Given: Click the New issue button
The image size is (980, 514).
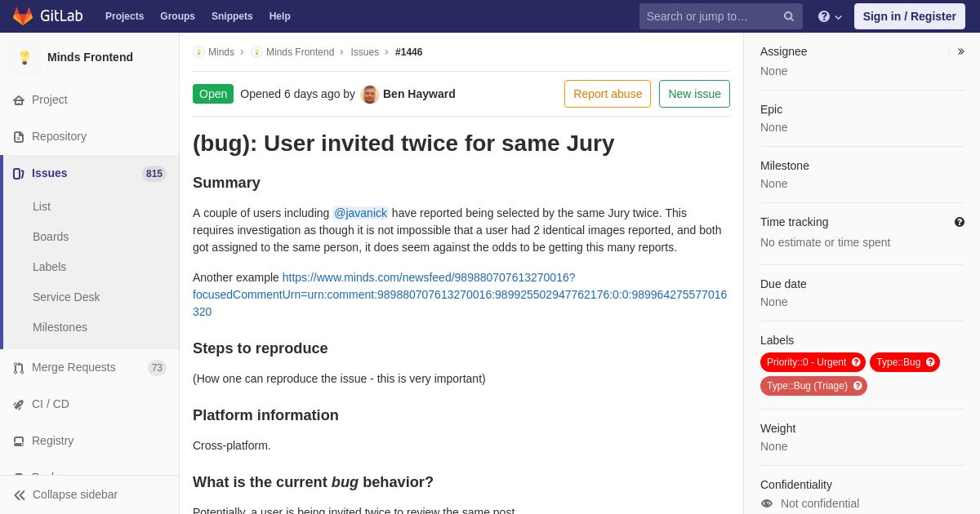Looking at the screenshot, I should [x=694, y=94].
